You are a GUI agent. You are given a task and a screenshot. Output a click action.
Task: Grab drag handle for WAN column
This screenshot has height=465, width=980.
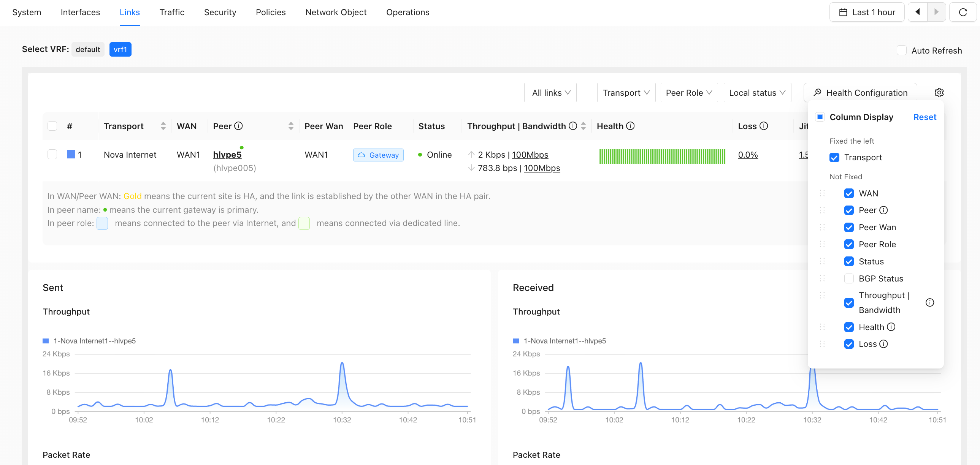pos(822,193)
